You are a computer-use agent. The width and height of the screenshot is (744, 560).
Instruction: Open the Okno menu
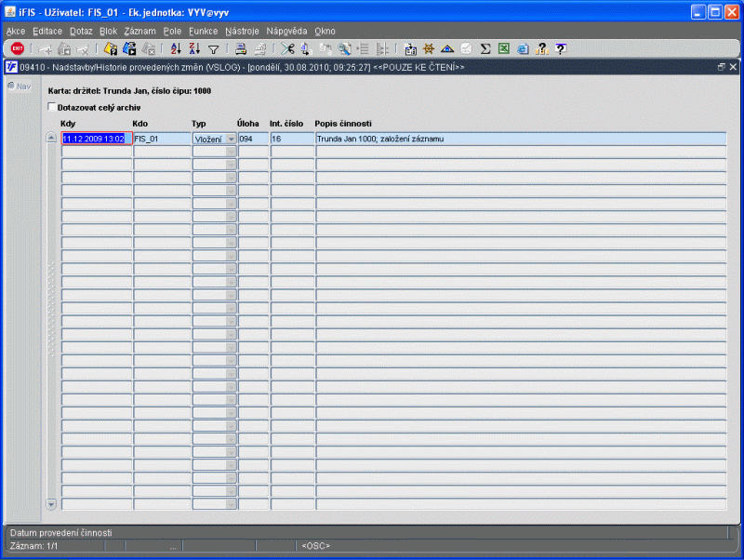coord(325,31)
